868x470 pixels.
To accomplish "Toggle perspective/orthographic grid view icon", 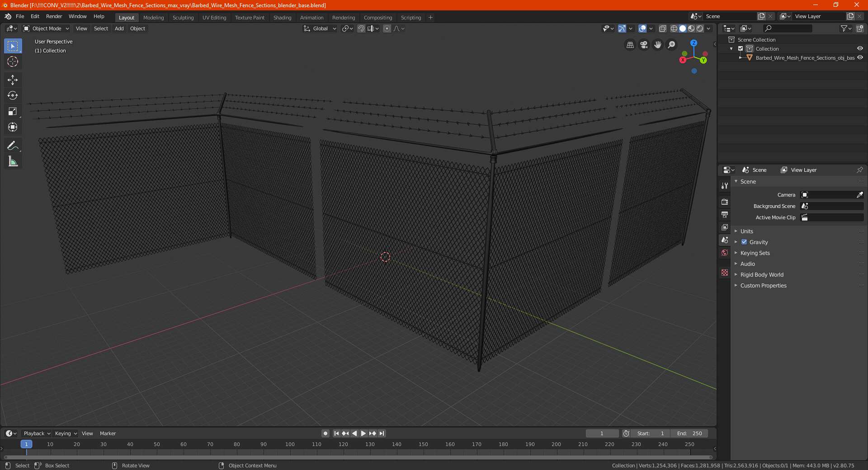I will click(x=630, y=45).
